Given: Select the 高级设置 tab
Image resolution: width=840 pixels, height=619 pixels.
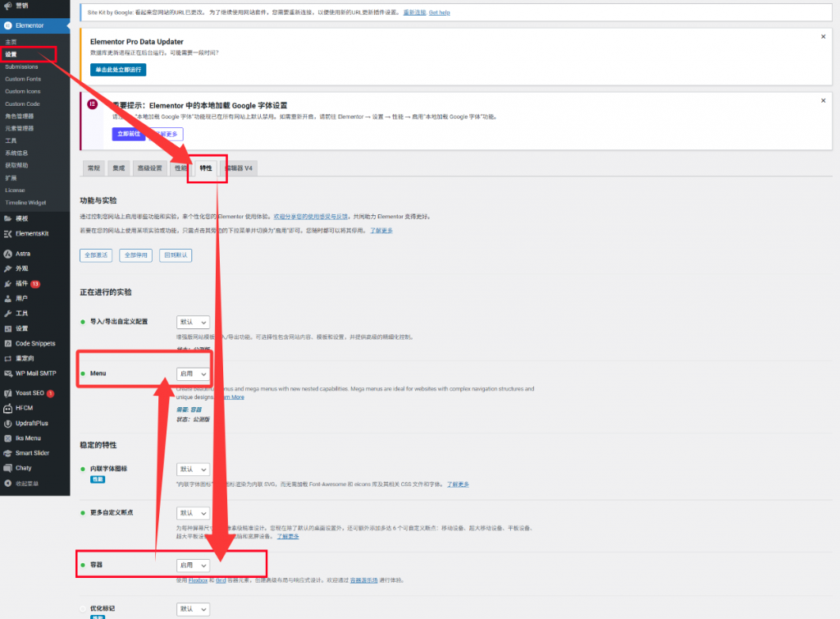Looking at the screenshot, I should point(149,168).
